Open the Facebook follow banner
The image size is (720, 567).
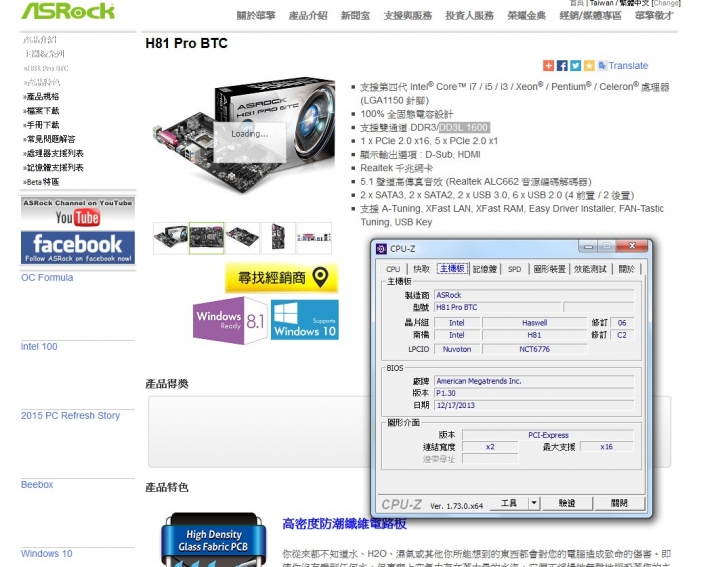click(x=78, y=248)
